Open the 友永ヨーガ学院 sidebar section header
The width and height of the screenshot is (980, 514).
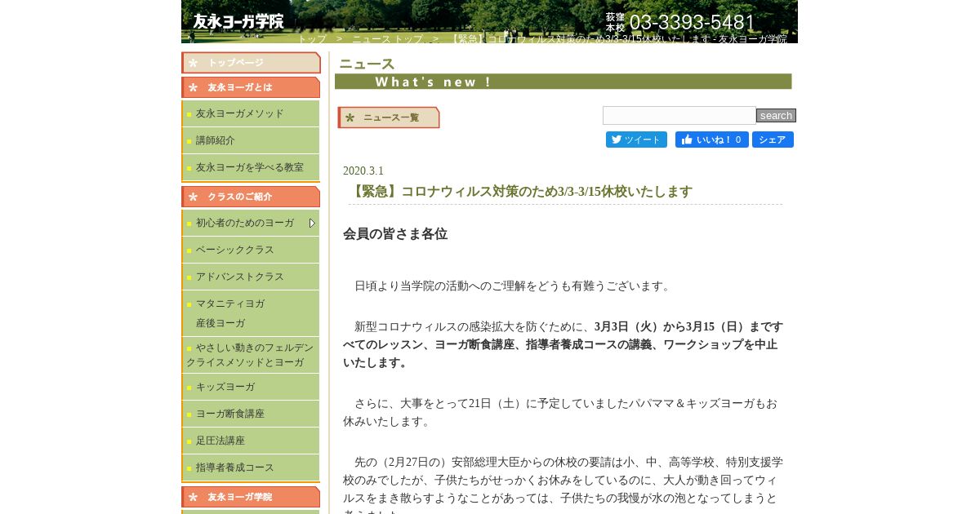click(x=251, y=497)
